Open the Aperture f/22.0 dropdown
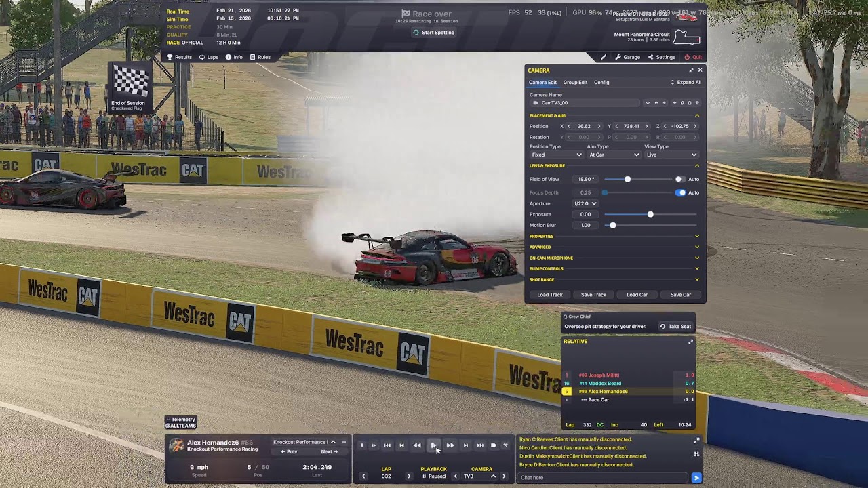This screenshot has width=868, height=488. pos(585,203)
